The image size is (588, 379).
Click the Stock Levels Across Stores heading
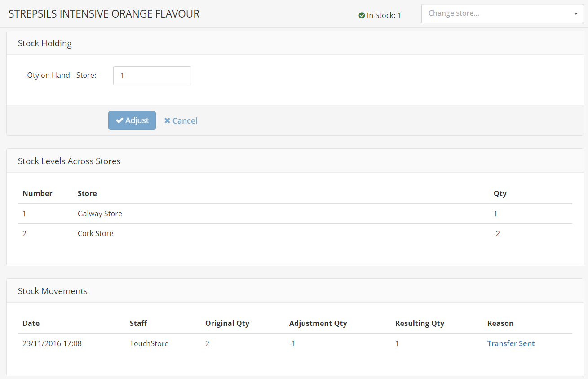click(x=69, y=161)
